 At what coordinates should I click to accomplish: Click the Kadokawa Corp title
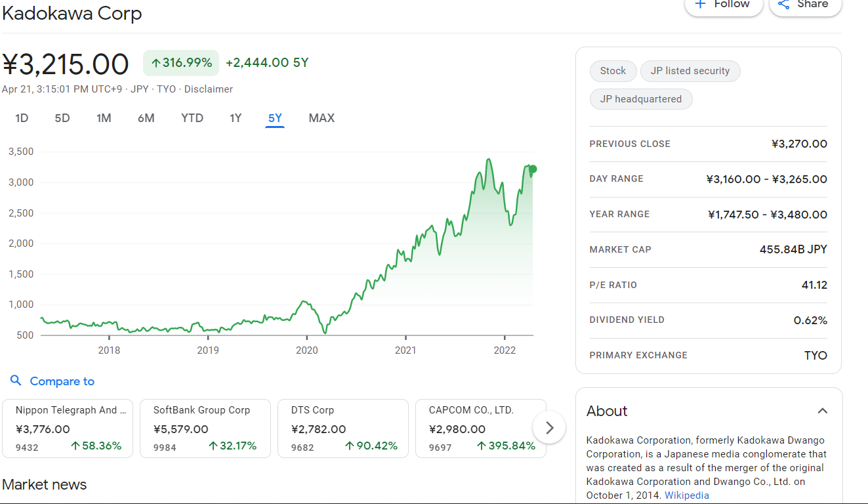coord(72,13)
